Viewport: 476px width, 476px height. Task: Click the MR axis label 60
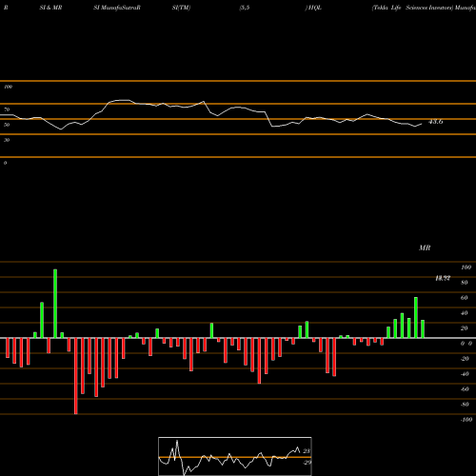tap(465, 298)
